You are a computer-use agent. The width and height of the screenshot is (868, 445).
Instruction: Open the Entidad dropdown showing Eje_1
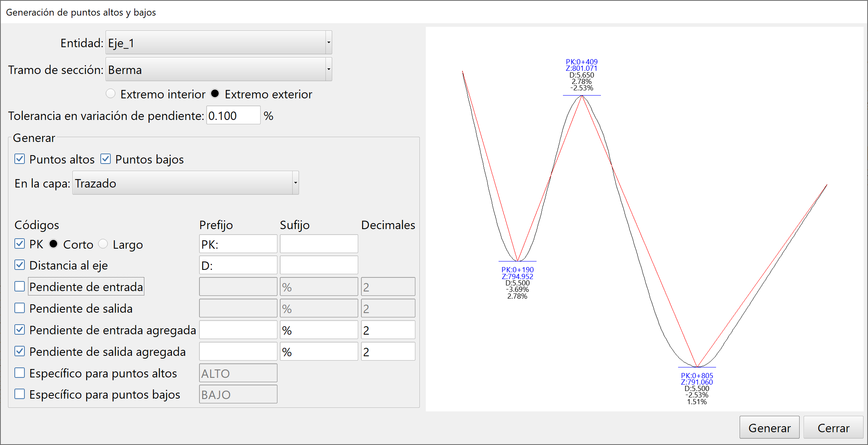tap(218, 43)
